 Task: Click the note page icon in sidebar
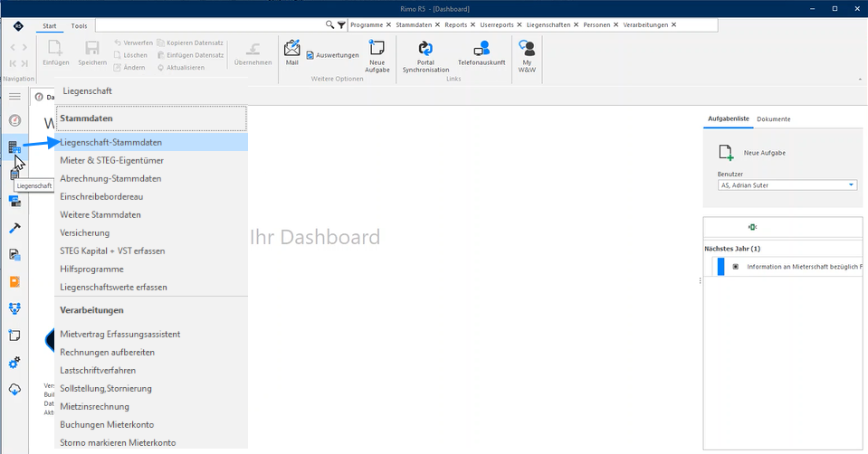pos(15,336)
